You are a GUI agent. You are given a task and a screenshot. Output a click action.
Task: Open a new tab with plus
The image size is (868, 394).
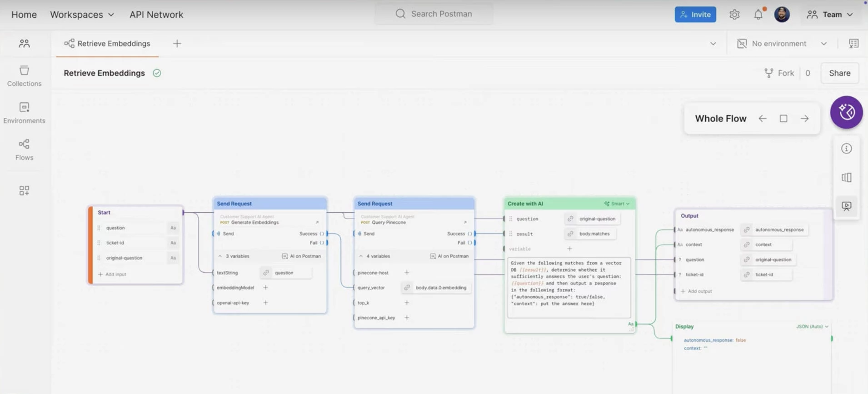(x=177, y=43)
